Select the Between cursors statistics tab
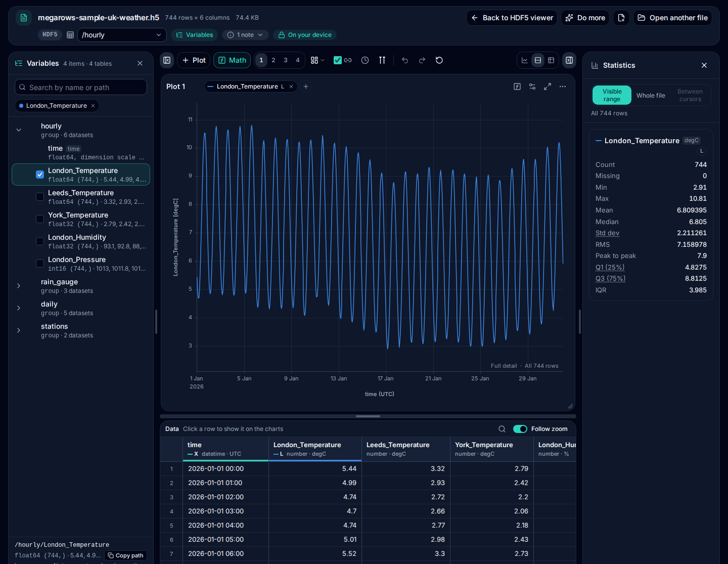The image size is (728, 564). [690, 96]
